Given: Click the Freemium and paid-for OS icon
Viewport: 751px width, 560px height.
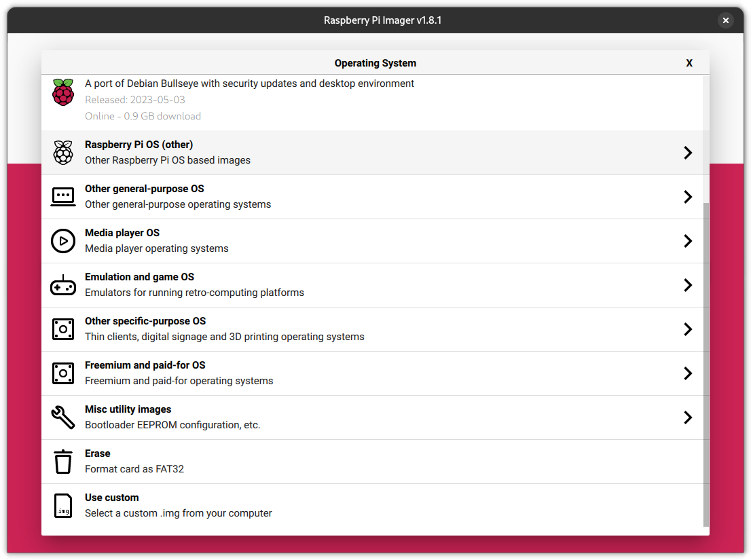Looking at the screenshot, I should click(x=63, y=373).
